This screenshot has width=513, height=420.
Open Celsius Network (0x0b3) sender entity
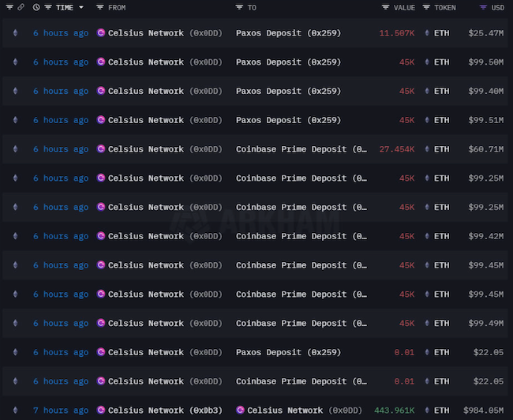tap(165, 411)
